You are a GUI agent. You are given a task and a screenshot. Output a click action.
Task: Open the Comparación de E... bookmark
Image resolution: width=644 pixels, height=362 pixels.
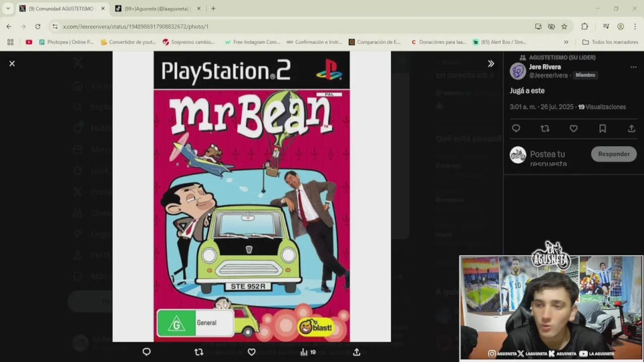[375, 42]
